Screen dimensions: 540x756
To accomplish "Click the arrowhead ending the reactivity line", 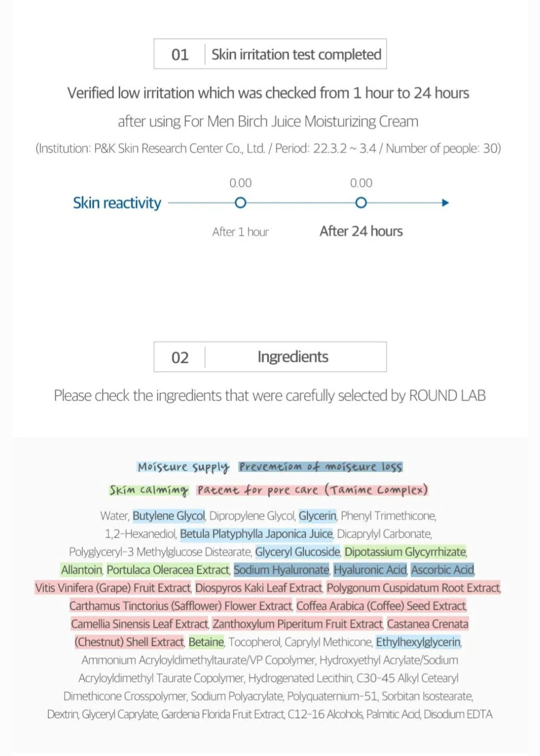I will (x=445, y=203).
